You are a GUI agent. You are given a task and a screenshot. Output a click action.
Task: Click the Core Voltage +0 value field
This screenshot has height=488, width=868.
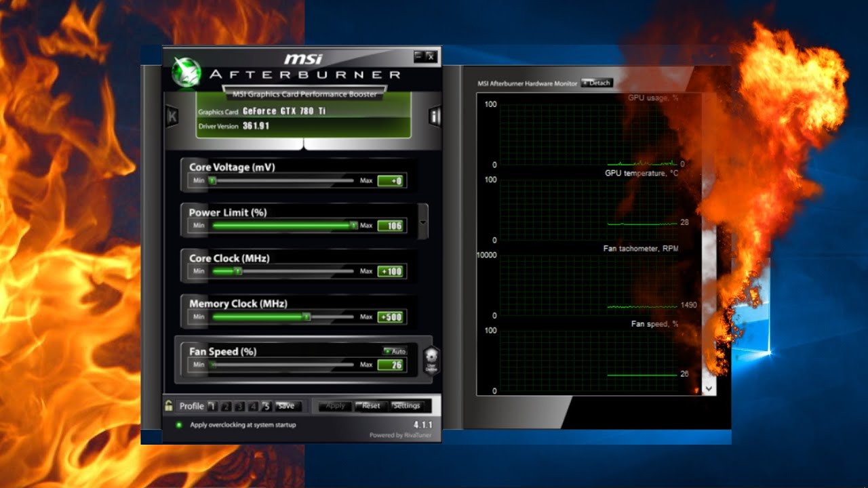[391, 181]
